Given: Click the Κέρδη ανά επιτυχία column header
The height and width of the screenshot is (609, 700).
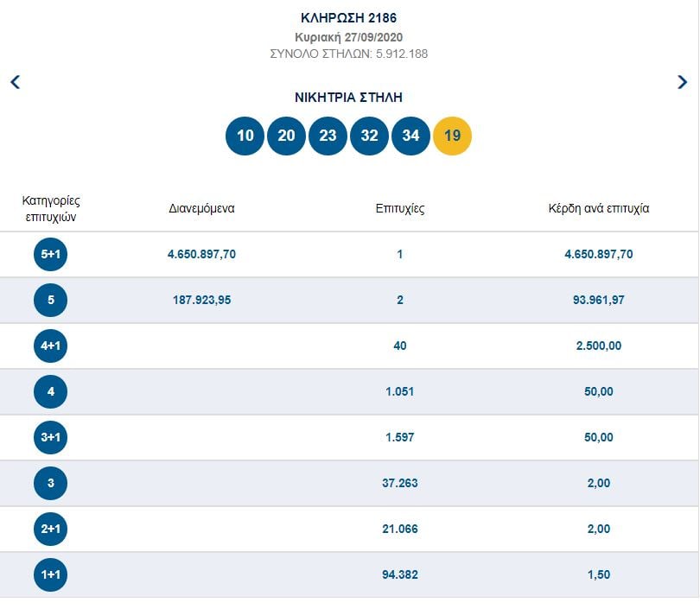Looking at the screenshot, I should (x=599, y=209).
